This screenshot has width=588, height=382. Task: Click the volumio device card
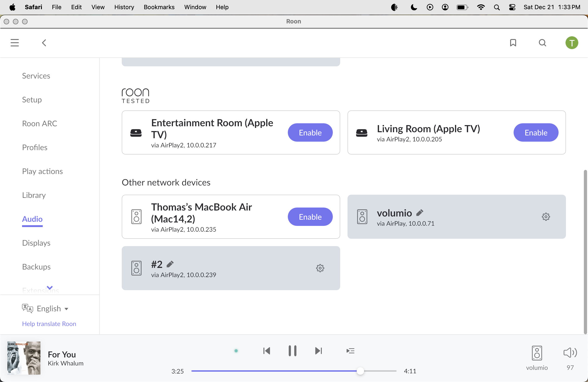click(456, 216)
